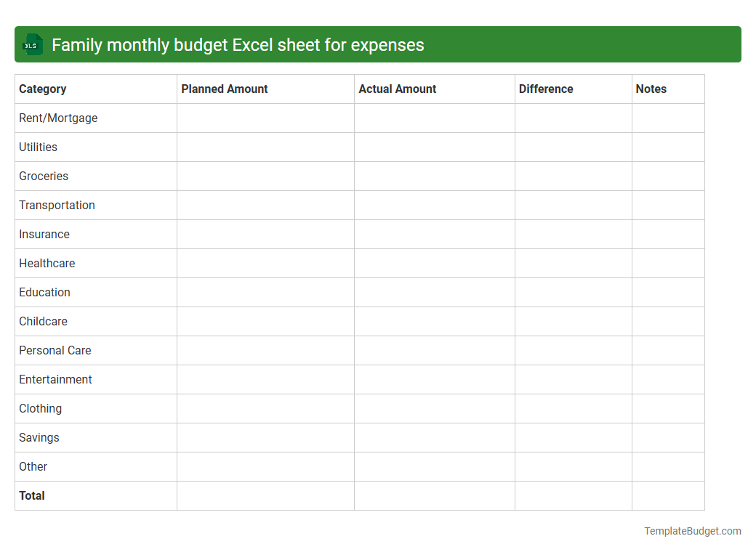Select the Rent/Mortgage category label

tap(58, 118)
